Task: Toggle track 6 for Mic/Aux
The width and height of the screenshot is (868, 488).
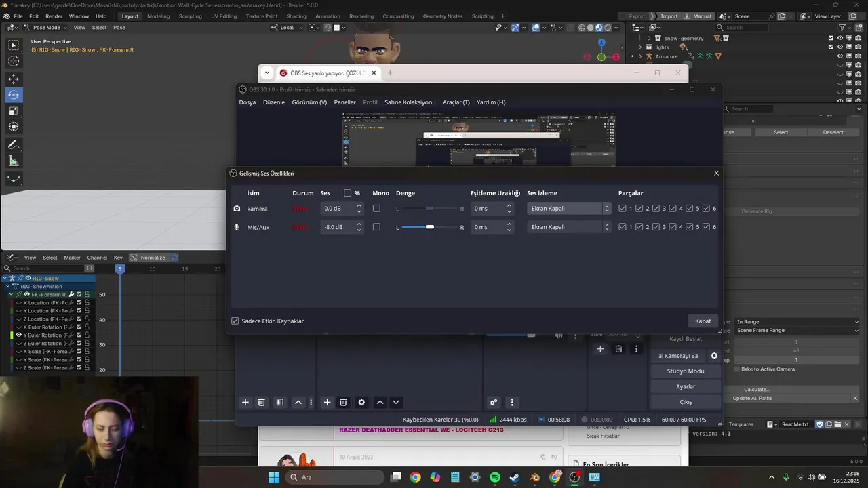Action: (706, 227)
